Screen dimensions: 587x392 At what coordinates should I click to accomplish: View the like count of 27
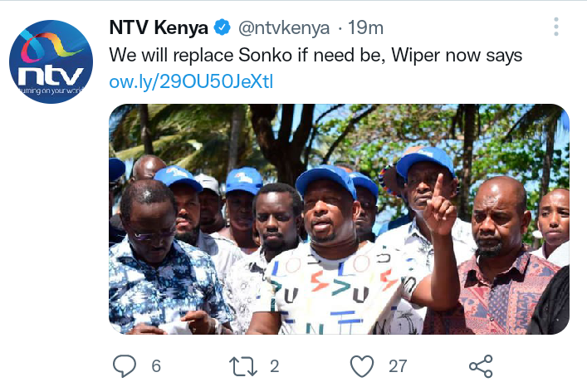point(398,366)
